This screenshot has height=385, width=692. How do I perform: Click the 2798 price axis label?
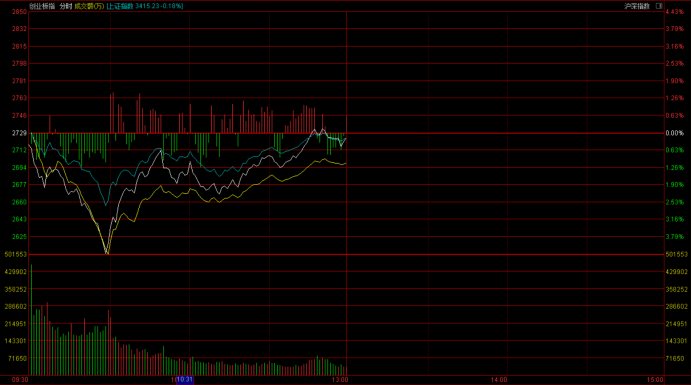tap(19, 64)
